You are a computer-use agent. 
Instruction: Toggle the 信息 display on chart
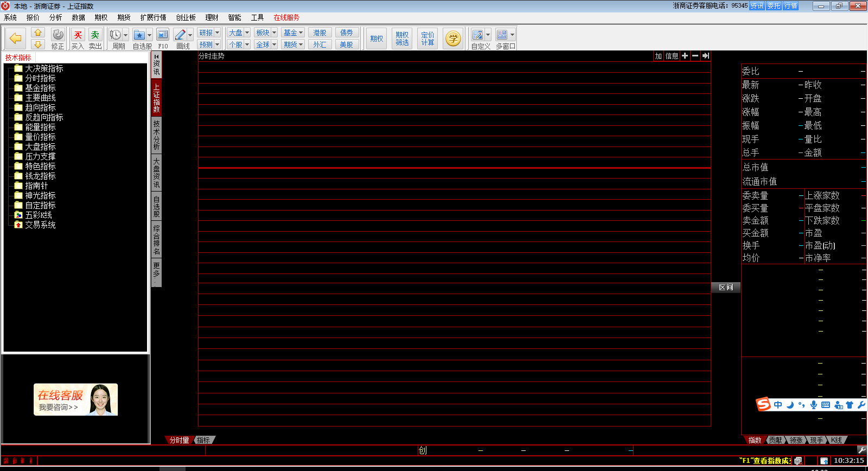tap(672, 56)
